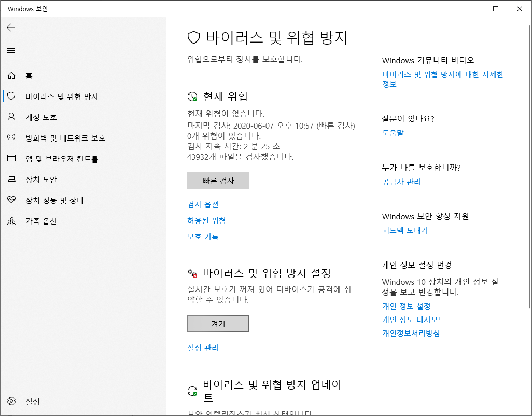Click the shield icon for virus protection
The width and height of the screenshot is (532, 416).
click(x=11, y=96)
